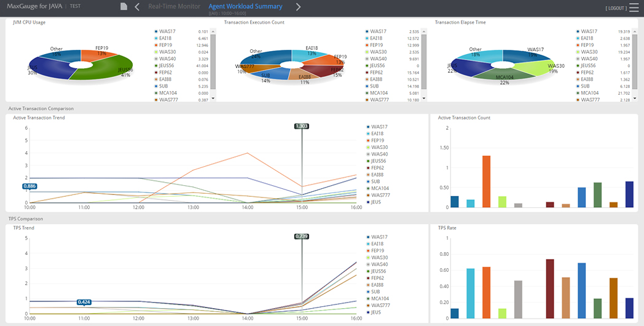Open the hamburger menu at top right
Image resolution: width=644 pixels, height=326 pixels.
634,7
